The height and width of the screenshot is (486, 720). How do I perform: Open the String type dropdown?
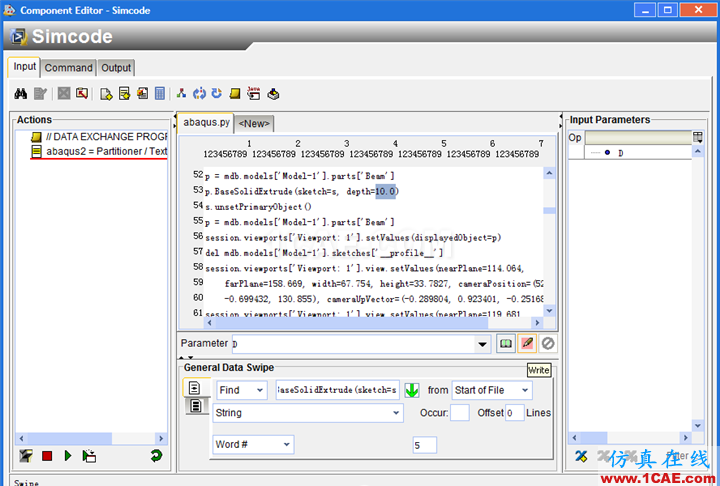[396, 413]
